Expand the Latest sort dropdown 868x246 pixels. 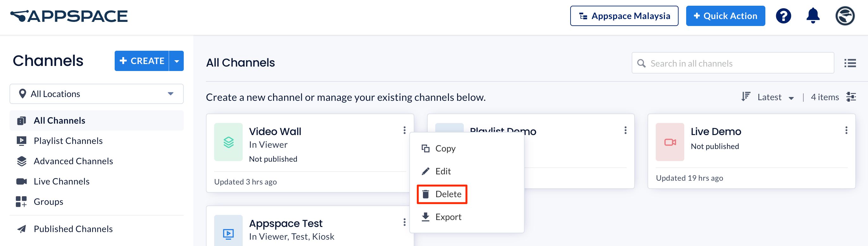[775, 97]
